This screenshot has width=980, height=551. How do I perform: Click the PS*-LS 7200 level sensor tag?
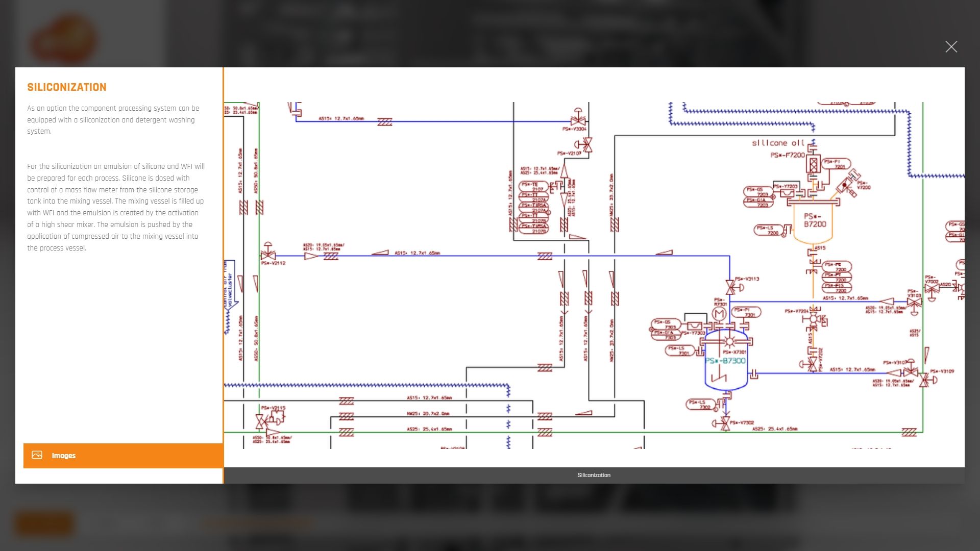[x=769, y=230]
